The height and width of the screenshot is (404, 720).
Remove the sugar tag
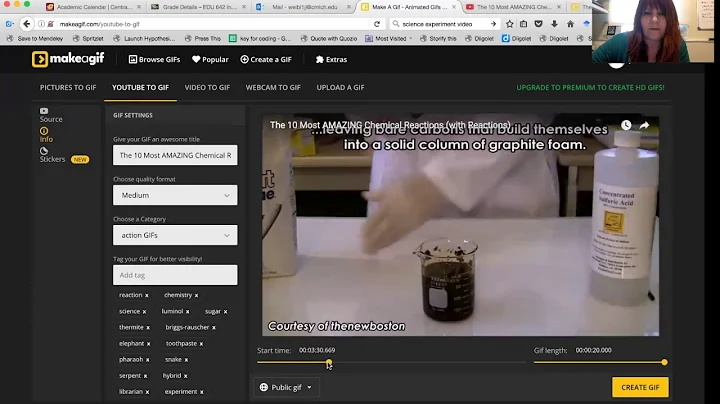(x=225, y=312)
